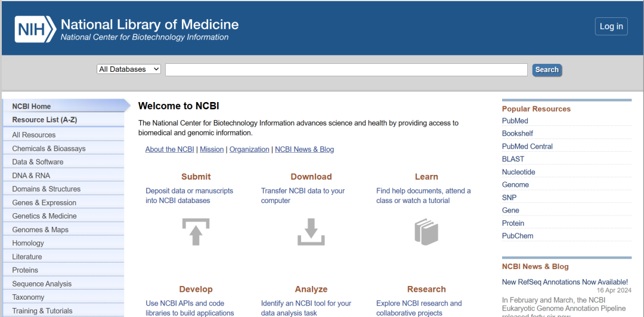Screen dimensions: 644x317
Task: Click the Submit heading
Action: point(196,177)
